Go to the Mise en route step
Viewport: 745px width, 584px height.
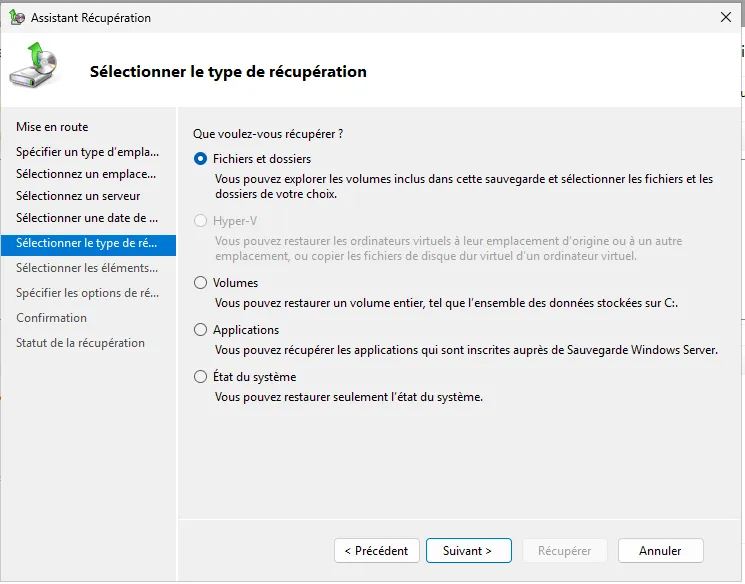[52, 127]
